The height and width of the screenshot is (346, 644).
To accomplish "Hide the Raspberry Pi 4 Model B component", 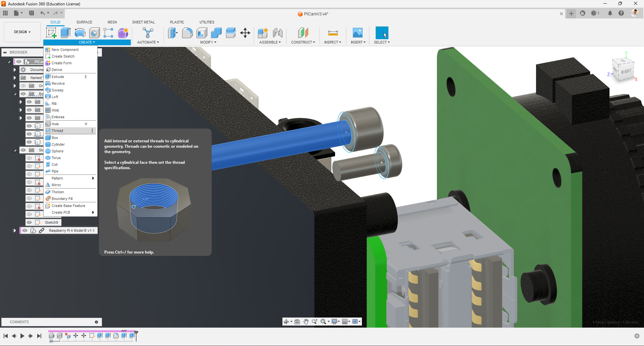I will pyautogui.click(x=25, y=230).
